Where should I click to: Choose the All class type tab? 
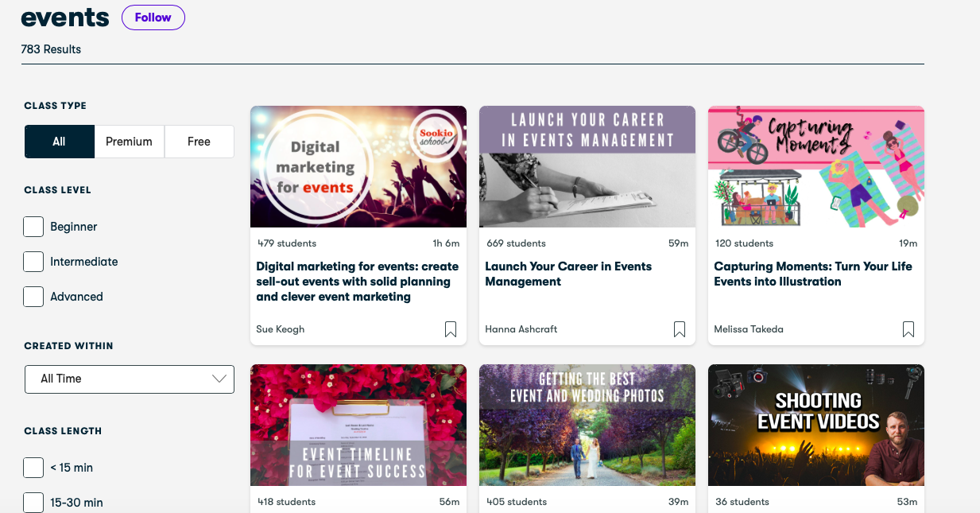(59, 142)
